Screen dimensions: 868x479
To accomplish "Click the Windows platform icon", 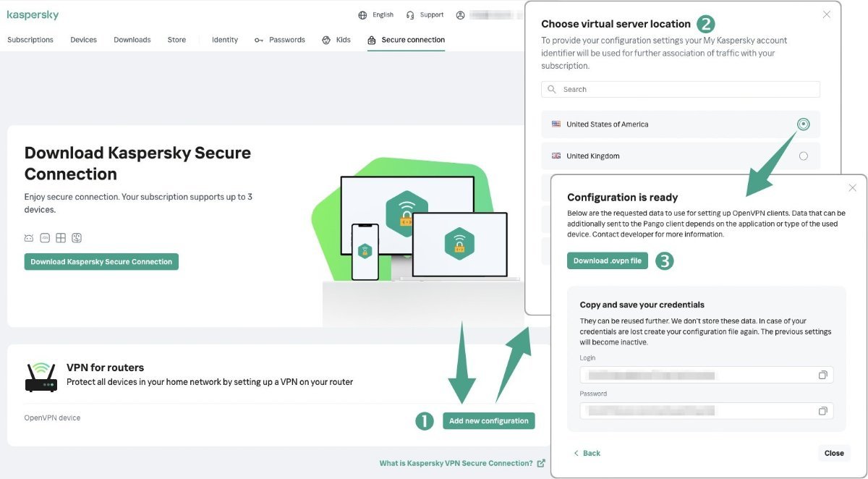I will (61, 238).
